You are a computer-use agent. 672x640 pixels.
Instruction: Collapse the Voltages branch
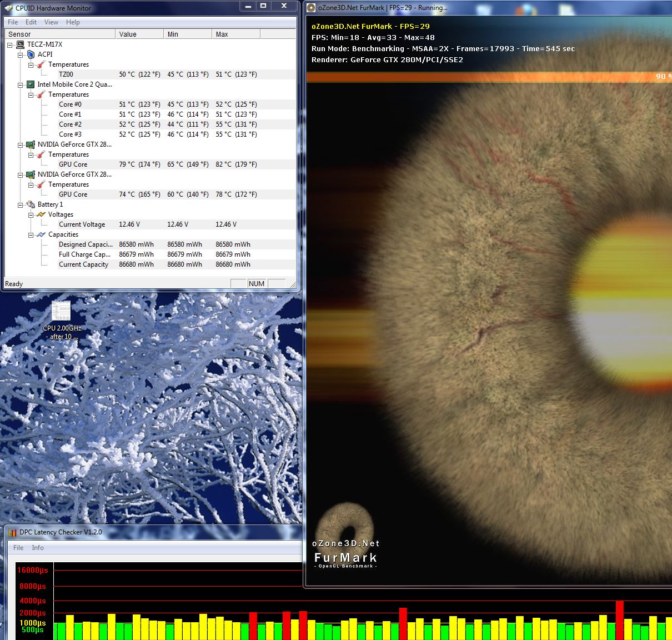tap(31, 214)
